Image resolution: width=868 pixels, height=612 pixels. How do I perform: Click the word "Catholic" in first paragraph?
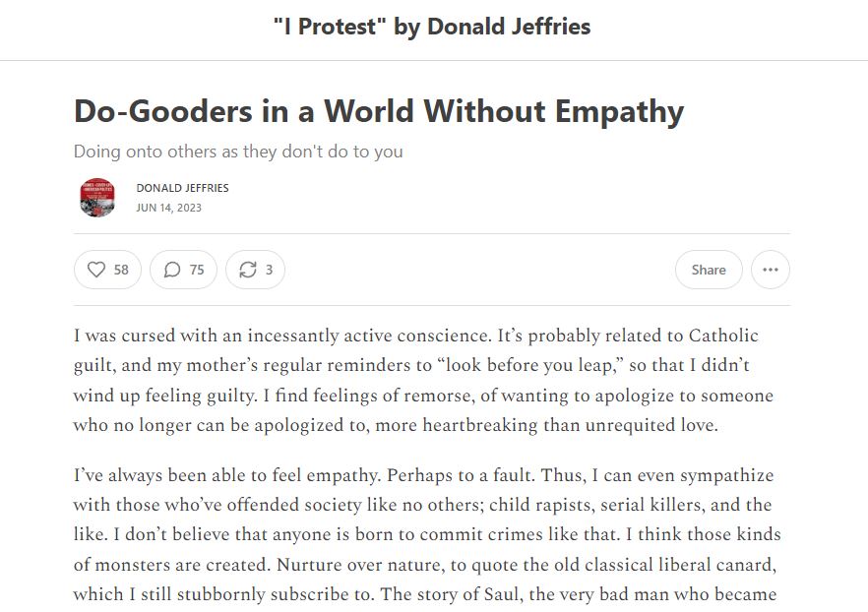tap(710, 336)
